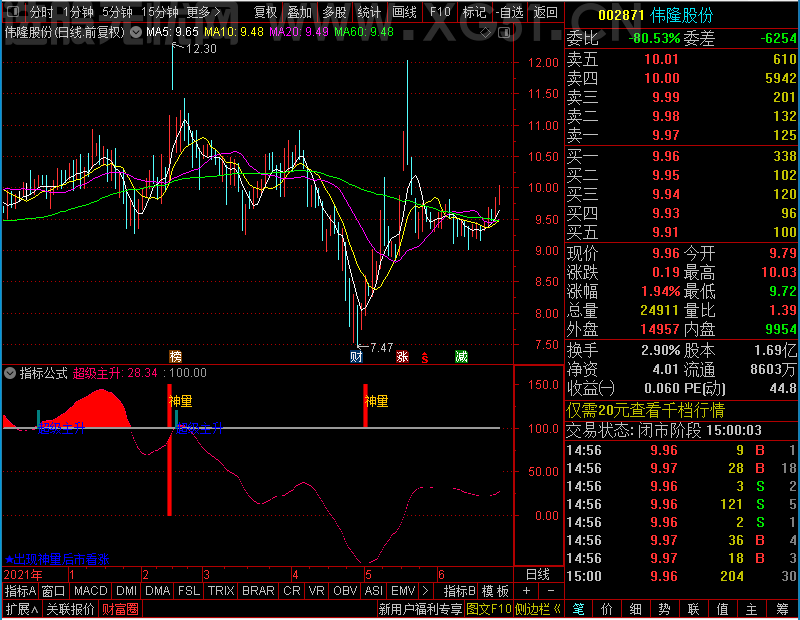Open the 模板 template button
800x620 pixels.
[x=495, y=591]
